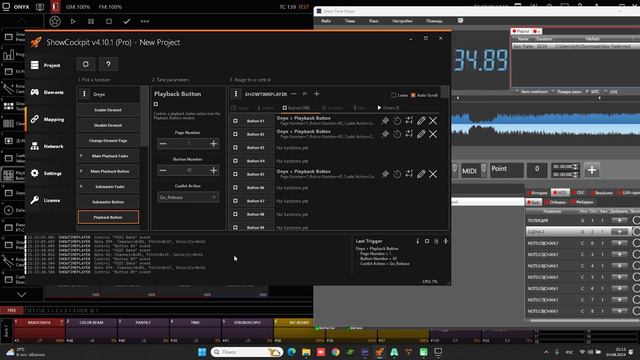Click the pause icon in Onyx top toolbar
Viewport: 640px width, 360px height.
coord(91,21)
